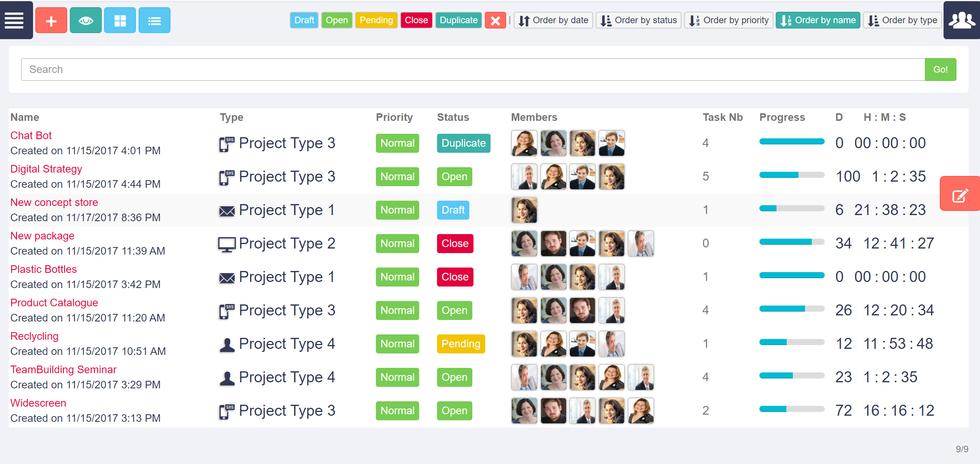Click monitor type icon in New package row
980x464 pixels.
coord(227,244)
